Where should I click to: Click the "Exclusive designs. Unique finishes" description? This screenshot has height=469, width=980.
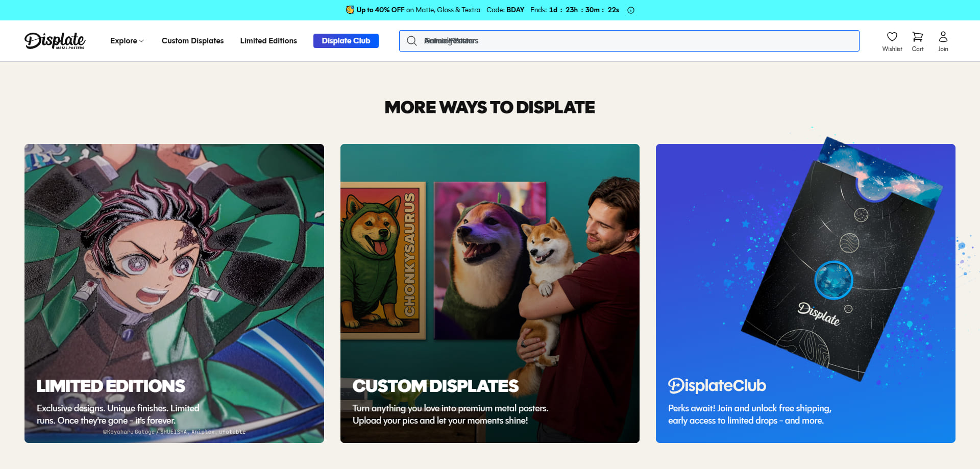click(x=118, y=414)
